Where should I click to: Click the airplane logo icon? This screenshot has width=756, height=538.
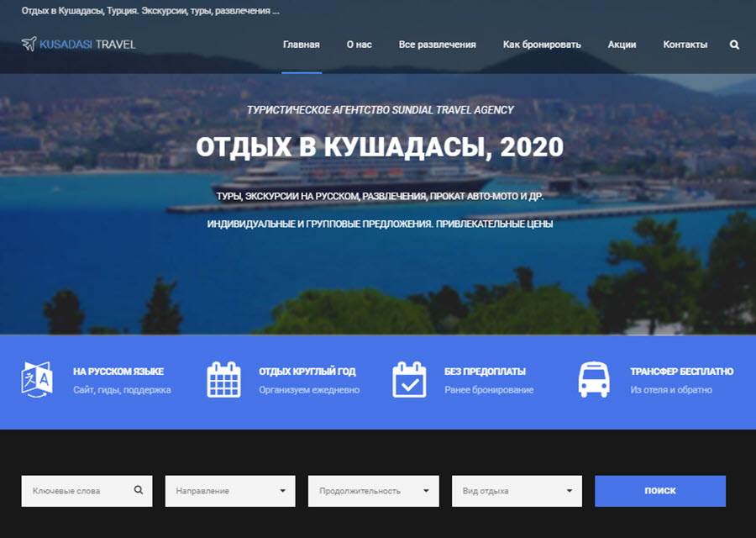tap(29, 44)
